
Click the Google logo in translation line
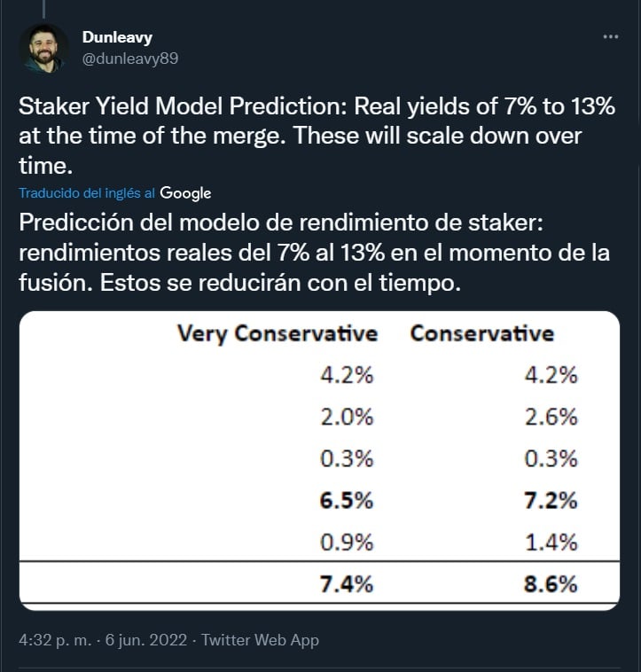click(x=185, y=193)
